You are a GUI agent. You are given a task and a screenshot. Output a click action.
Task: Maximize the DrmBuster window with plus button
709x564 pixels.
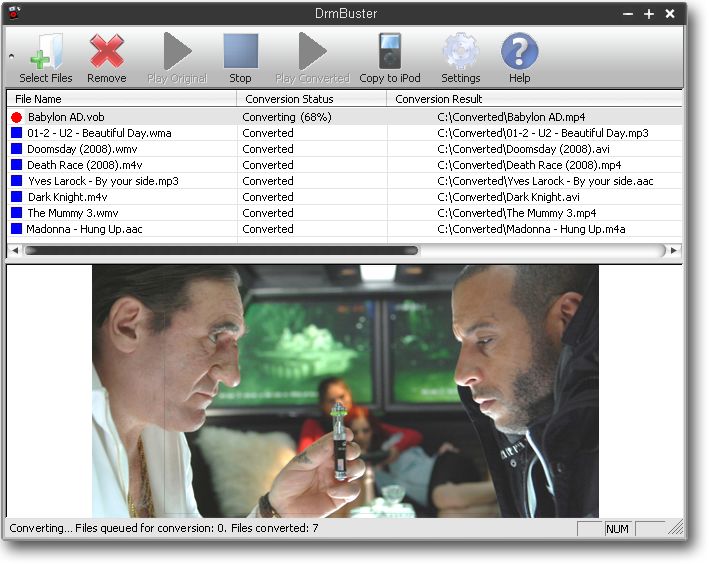point(649,14)
